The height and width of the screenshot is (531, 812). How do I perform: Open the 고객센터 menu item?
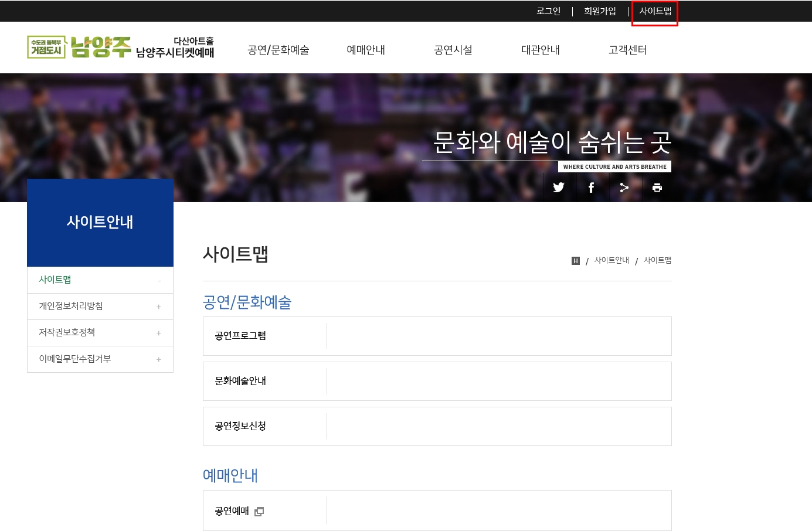[627, 50]
